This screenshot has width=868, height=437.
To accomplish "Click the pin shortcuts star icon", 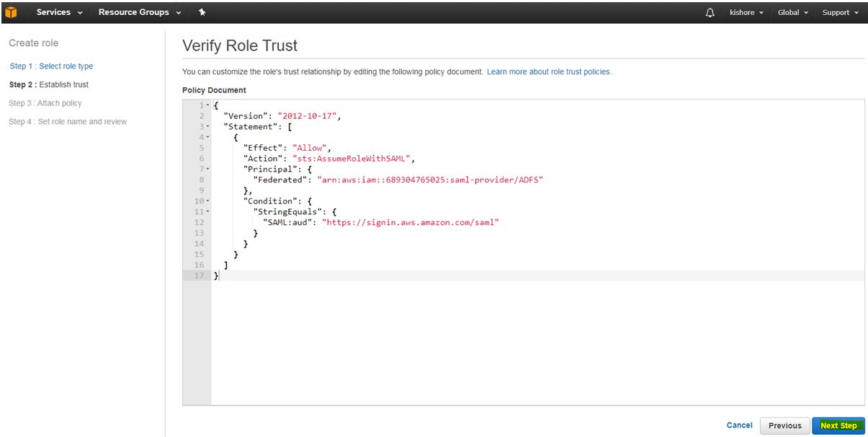I will [201, 12].
